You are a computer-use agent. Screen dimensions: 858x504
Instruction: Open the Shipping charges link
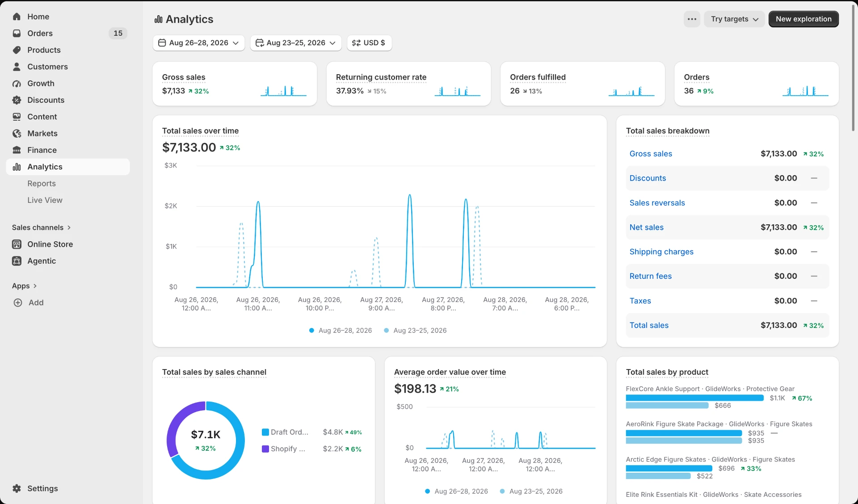click(x=661, y=252)
